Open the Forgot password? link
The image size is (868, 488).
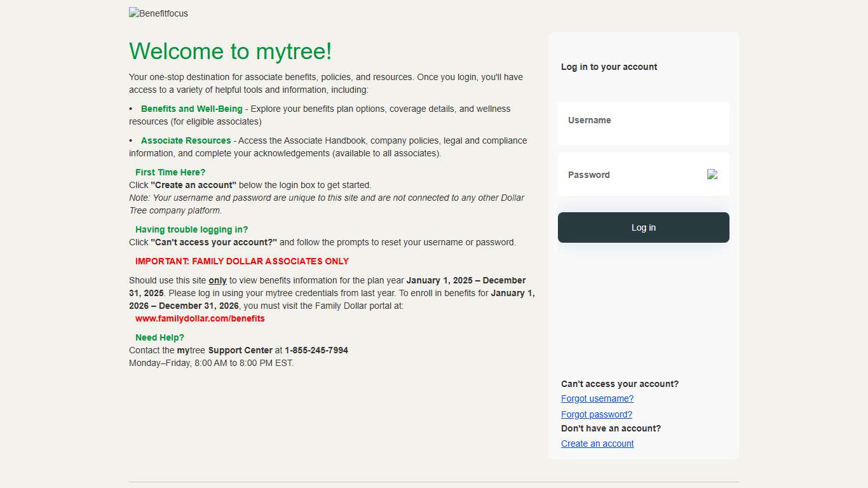pyautogui.click(x=596, y=414)
